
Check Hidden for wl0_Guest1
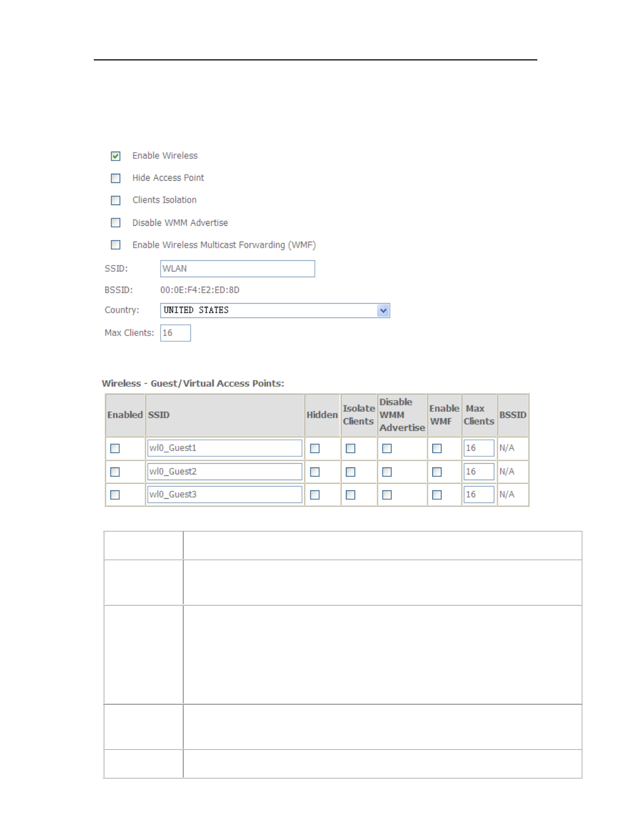click(x=315, y=448)
